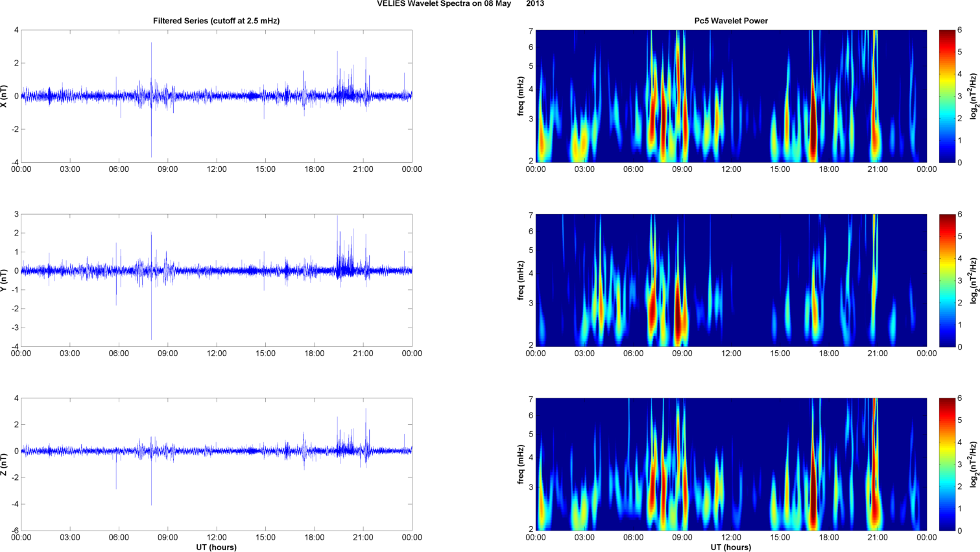
Task: Open the Z-row wavelet power spectrogram
Action: (x=731, y=464)
